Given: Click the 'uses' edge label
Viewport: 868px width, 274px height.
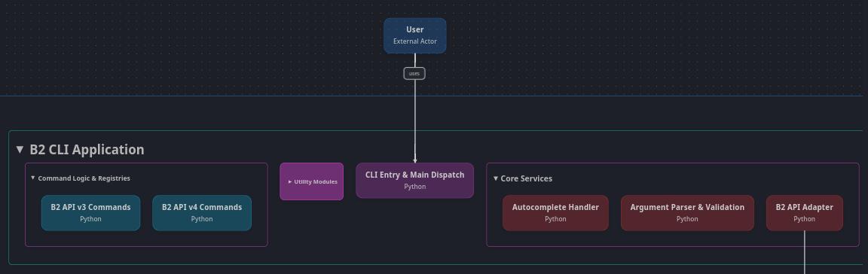Looking at the screenshot, I should point(414,73).
